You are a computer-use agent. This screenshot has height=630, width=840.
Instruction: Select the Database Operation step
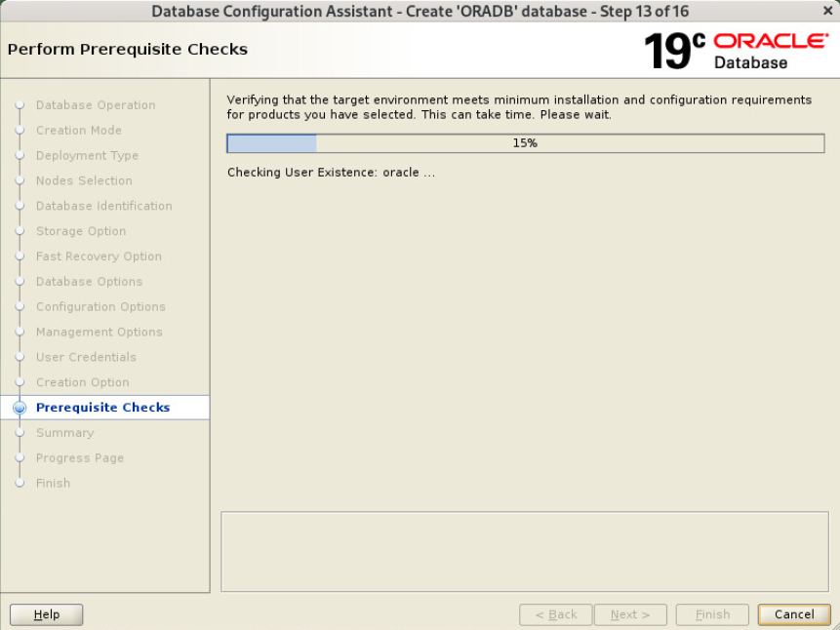[x=96, y=105]
